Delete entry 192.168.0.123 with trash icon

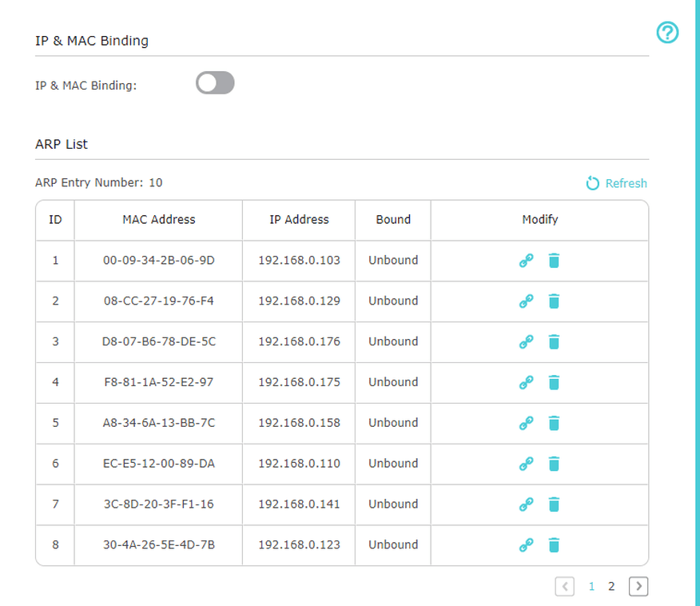coord(554,544)
